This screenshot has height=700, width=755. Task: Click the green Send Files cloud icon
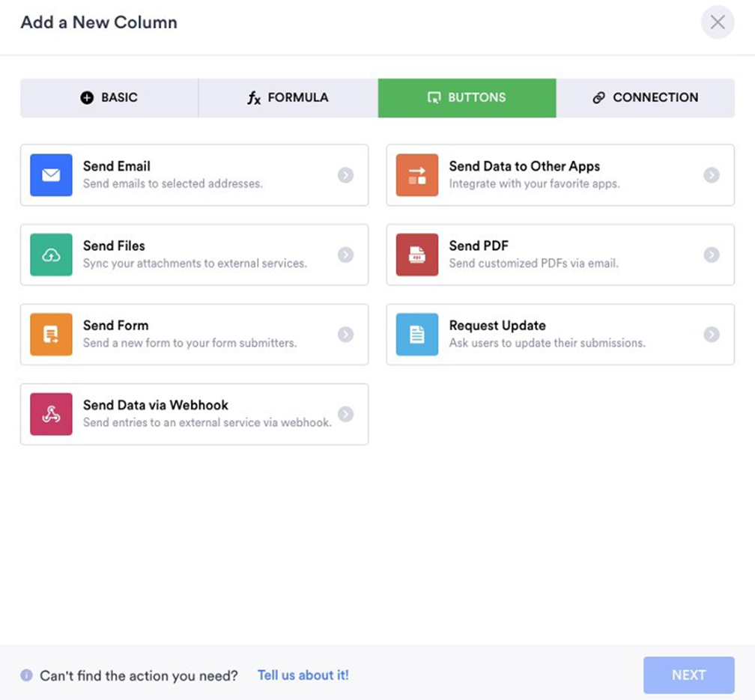coord(51,255)
